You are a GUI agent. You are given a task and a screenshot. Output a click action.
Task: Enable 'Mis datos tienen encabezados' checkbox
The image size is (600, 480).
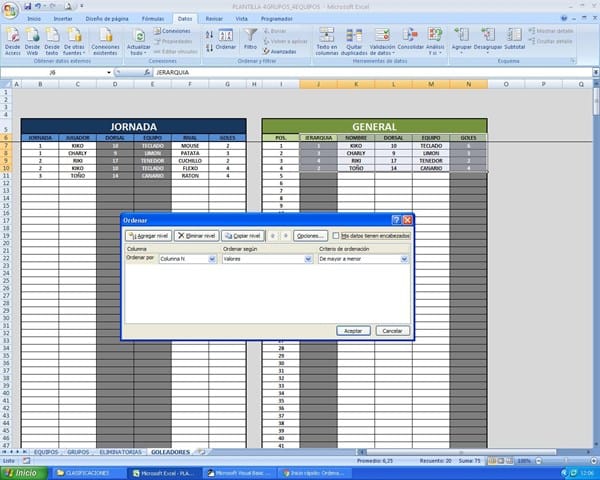(x=337, y=235)
